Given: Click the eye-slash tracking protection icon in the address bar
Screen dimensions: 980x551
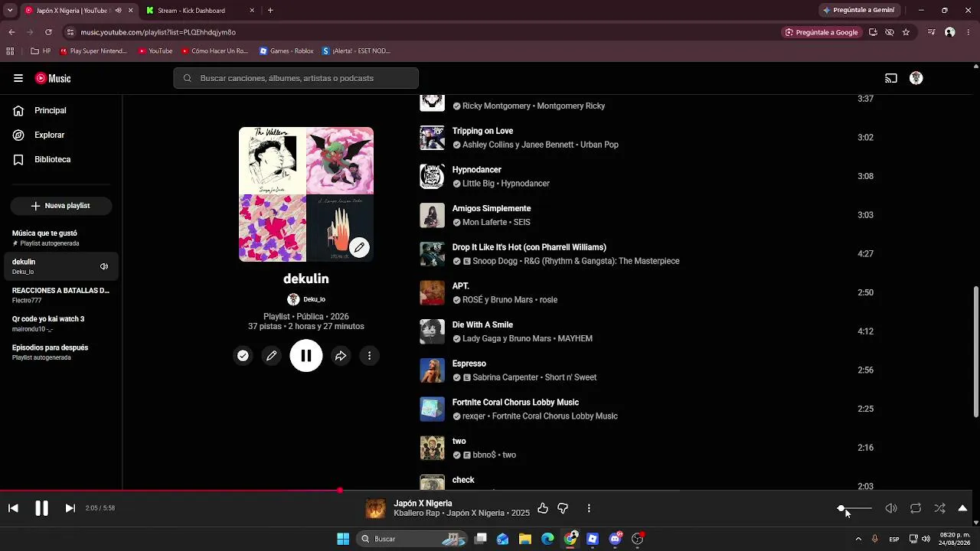Looking at the screenshot, I should (890, 32).
